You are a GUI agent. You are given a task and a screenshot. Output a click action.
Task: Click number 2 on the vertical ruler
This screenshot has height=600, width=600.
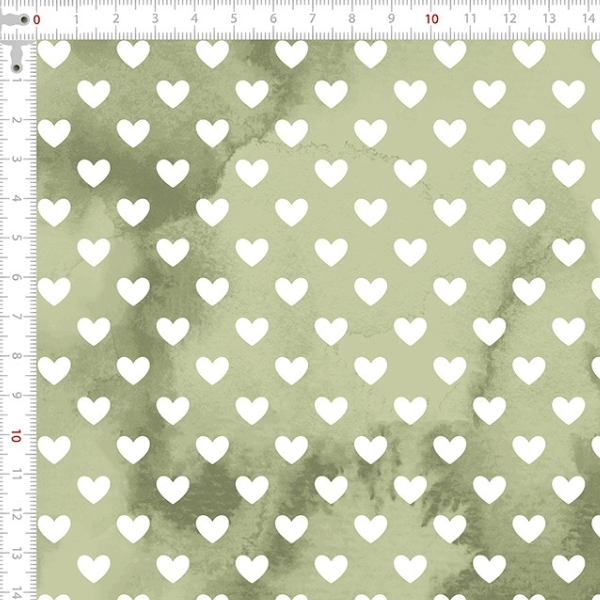[x=16, y=120]
